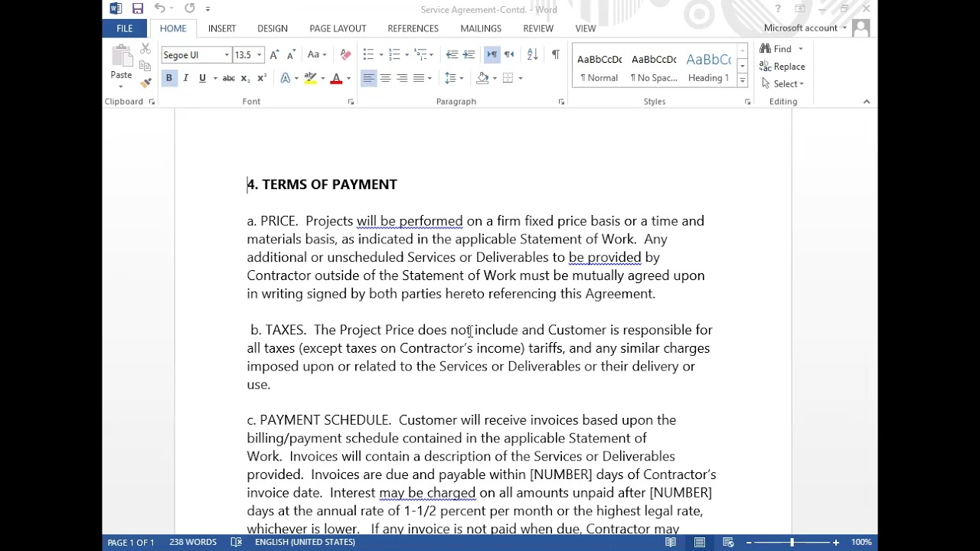The height and width of the screenshot is (551, 980).
Task: Apply the paragraph shading paint bucket color
Action: click(x=482, y=78)
